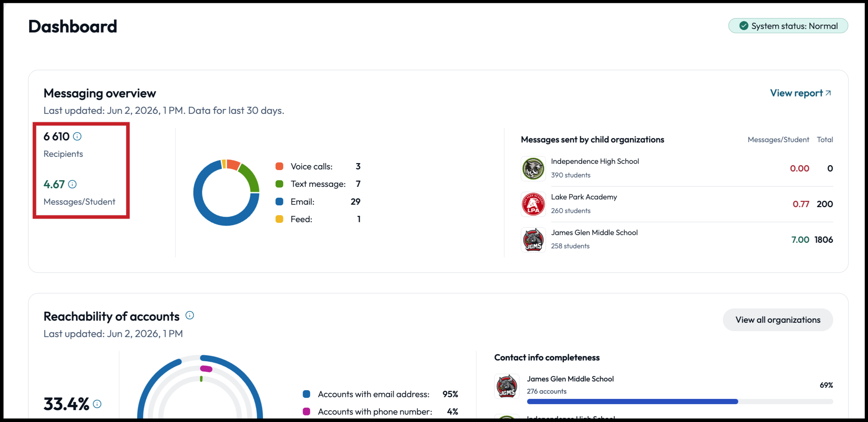Click James Glen Middle School 69% progress bar
The width and height of the screenshot is (868, 422).
680,402
